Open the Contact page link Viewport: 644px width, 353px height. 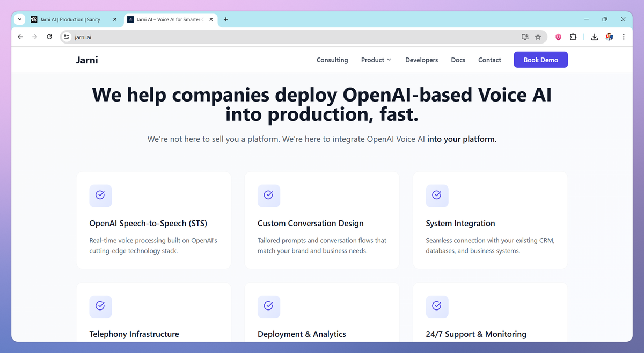tap(489, 60)
